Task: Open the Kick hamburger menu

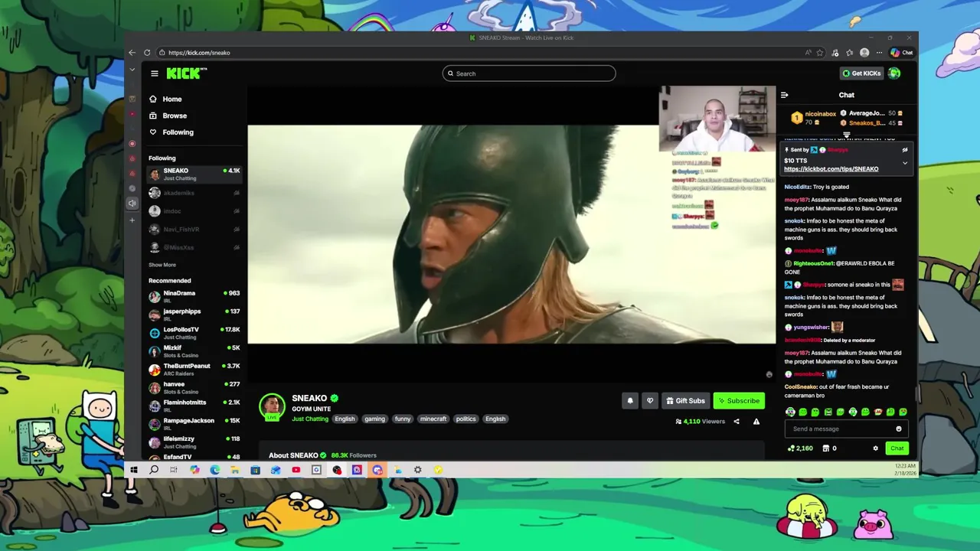Action: 154,73
